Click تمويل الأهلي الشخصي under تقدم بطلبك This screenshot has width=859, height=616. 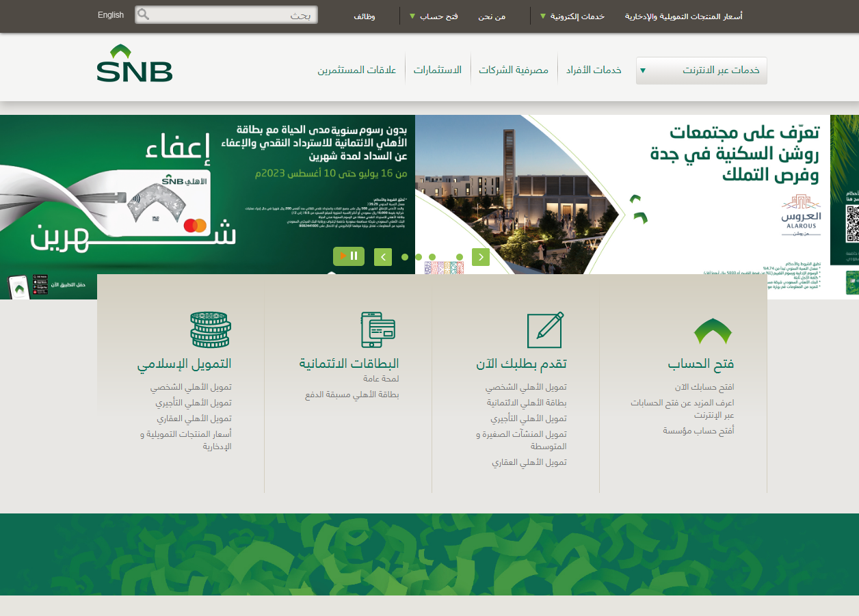point(526,387)
